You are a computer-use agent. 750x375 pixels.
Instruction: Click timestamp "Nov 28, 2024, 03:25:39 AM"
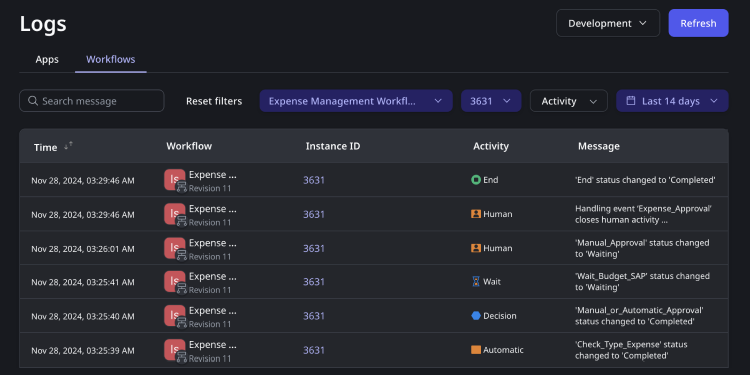click(83, 350)
